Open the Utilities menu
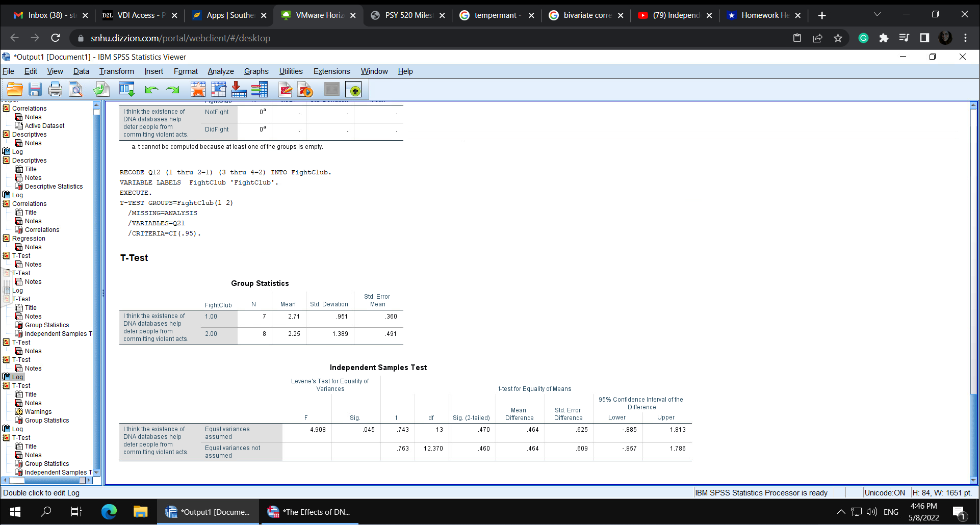The image size is (980, 525). (291, 71)
